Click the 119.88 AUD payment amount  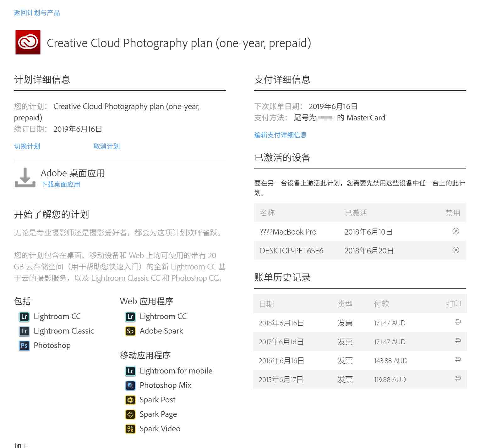390,379
